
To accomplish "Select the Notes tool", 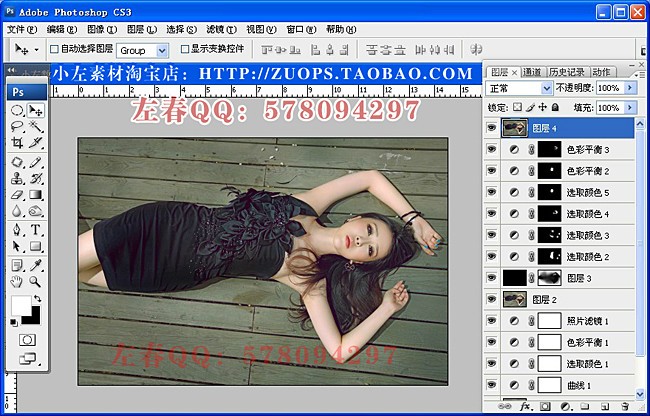I will click(17, 265).
